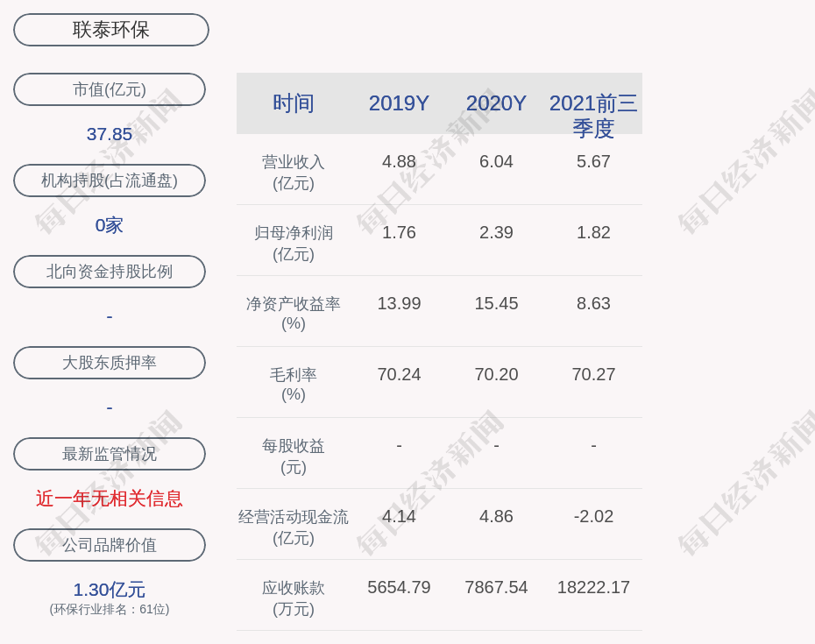Select the 营业收入 row label
This screenshot has height=644, width=815.
(294, 173)
